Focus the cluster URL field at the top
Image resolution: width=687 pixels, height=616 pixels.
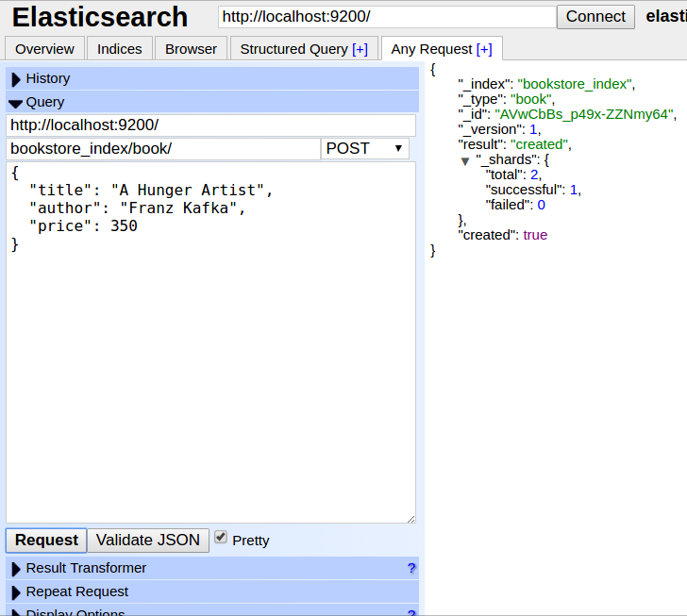coord(387,17)
